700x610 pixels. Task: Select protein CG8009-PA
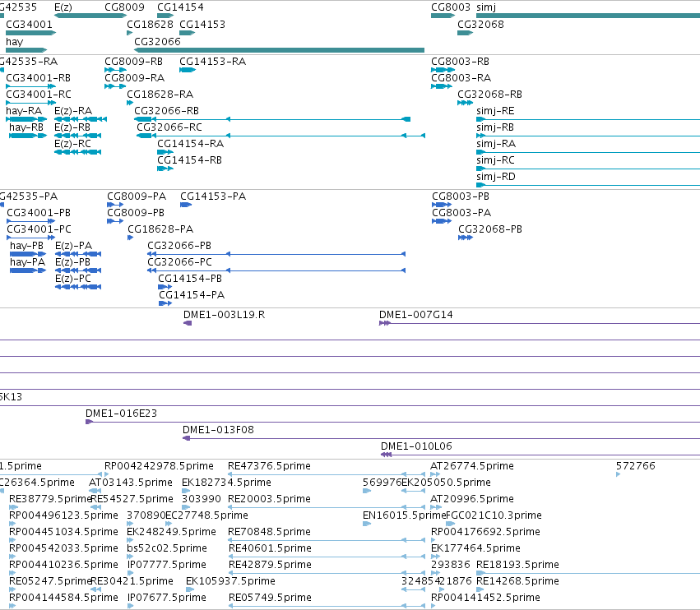point(137,196)
